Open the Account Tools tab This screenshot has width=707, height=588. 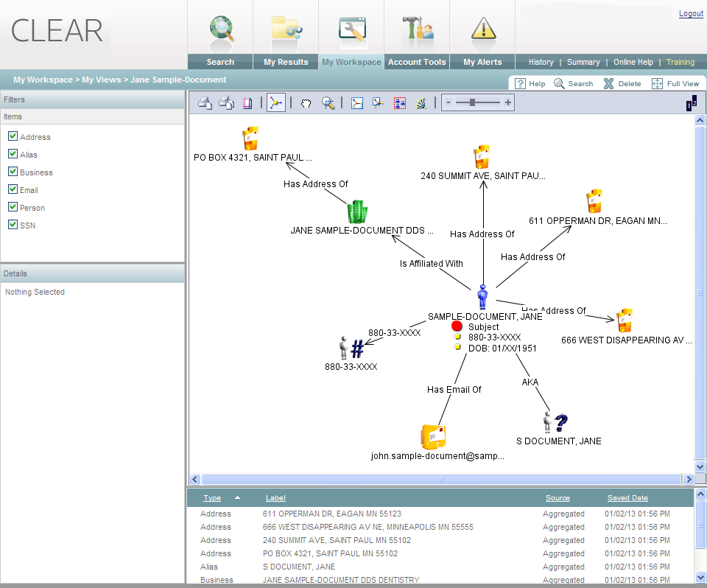click(417, 62)
